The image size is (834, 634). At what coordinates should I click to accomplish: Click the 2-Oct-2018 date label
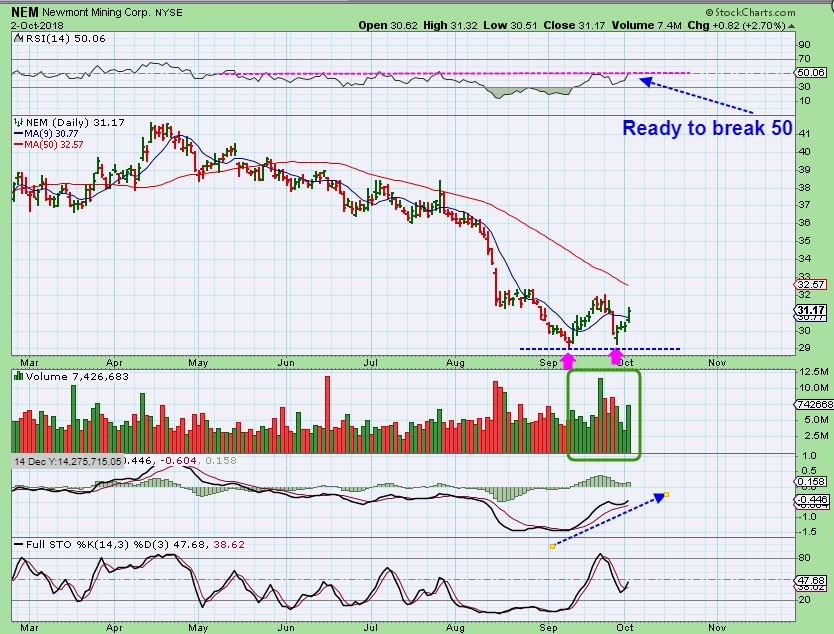[37, 25]
